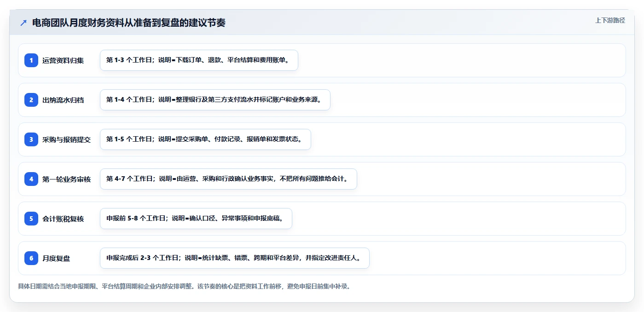
Task: Select the 采购与报销提交 step label
Action: pos(67,139)
